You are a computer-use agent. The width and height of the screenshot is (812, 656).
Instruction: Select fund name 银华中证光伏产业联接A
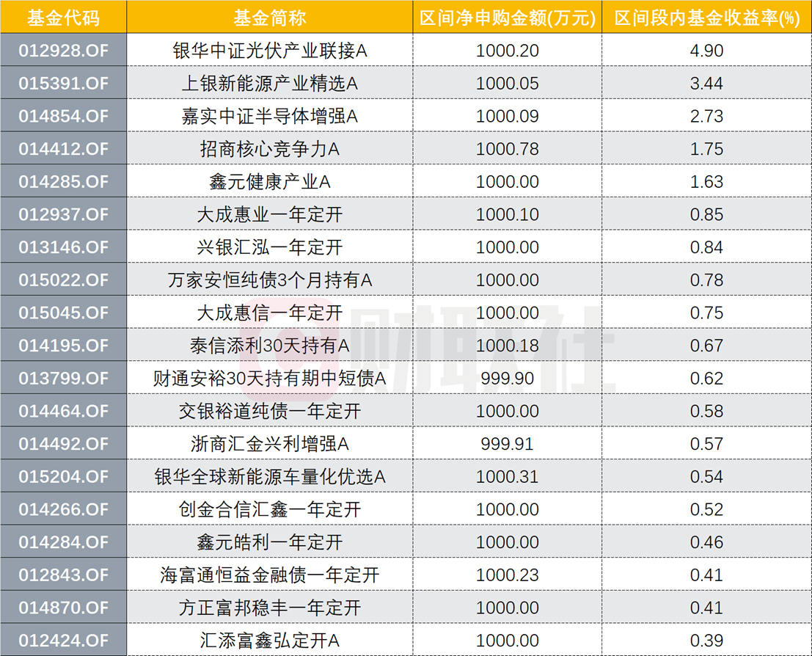click(270, 51)
